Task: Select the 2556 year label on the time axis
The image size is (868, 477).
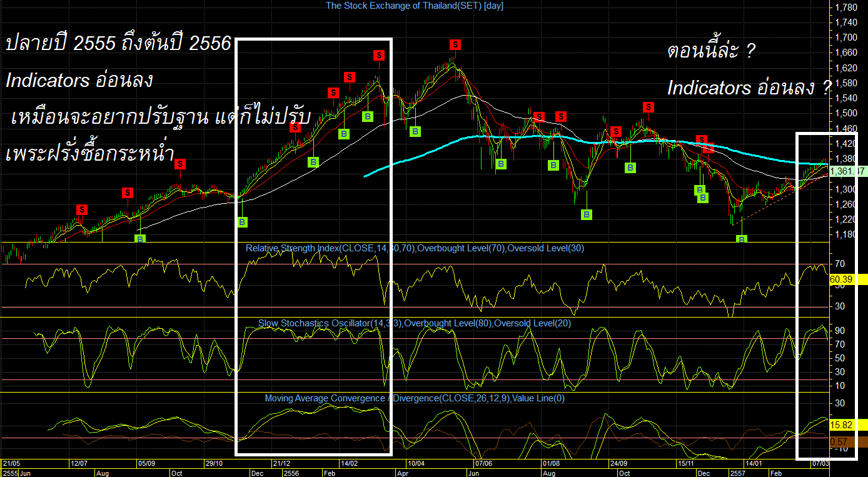Action: 290,473
